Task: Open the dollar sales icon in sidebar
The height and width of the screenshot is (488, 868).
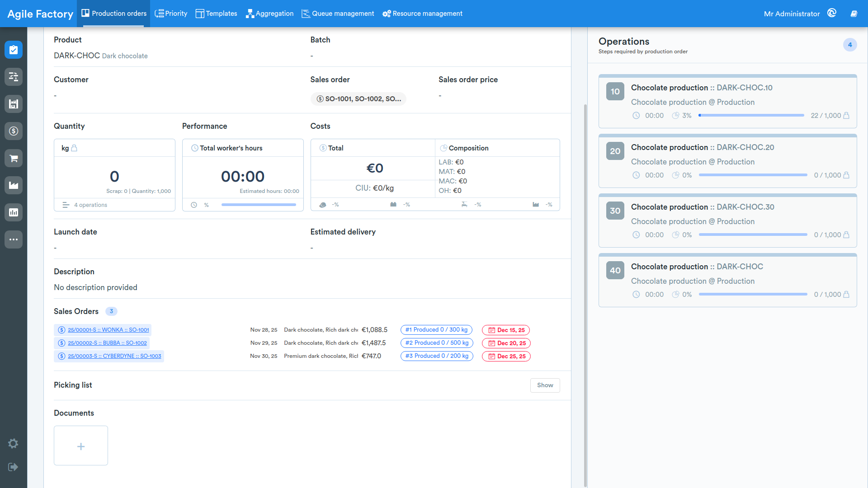Action: click(x=14, y=131)
